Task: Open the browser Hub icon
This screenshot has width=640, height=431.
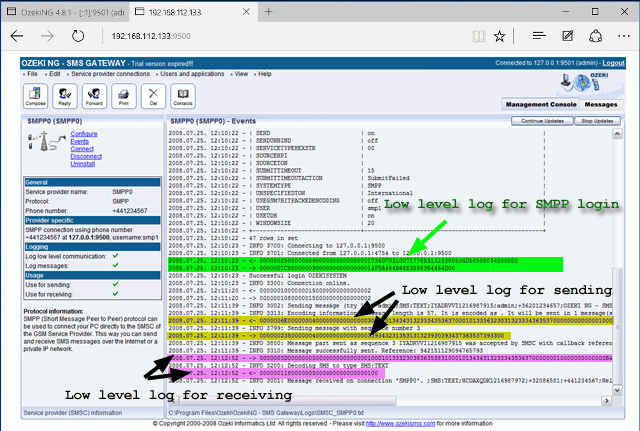Action: coord(539,36)
